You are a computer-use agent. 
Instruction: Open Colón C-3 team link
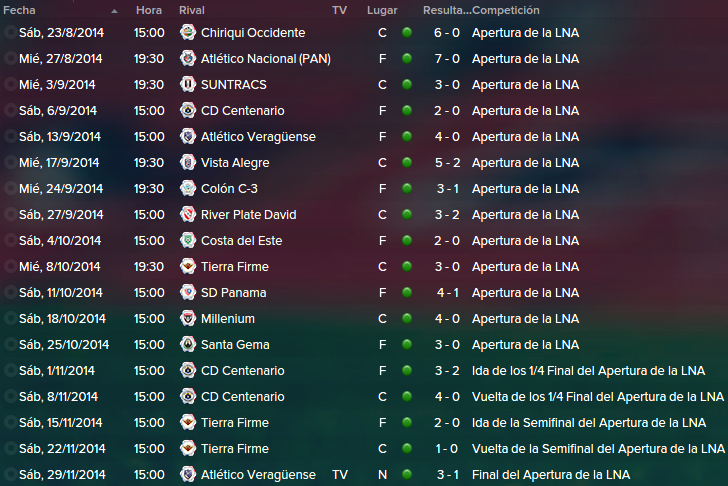(229, 188)
